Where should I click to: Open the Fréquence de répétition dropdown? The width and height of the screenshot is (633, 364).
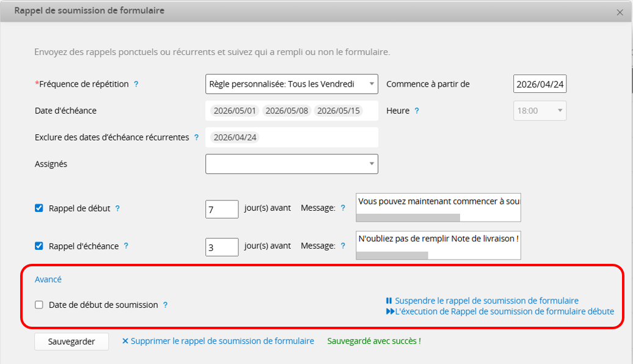(x=291, y=84)
